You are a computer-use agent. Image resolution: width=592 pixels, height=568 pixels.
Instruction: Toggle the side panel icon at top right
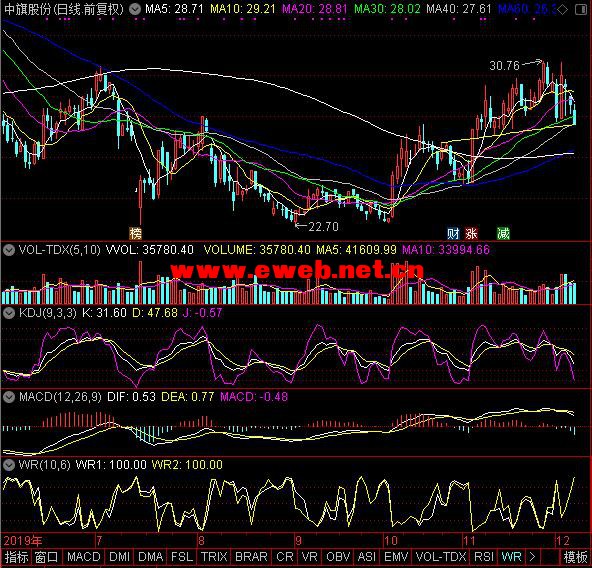click(x=581, y=10)
